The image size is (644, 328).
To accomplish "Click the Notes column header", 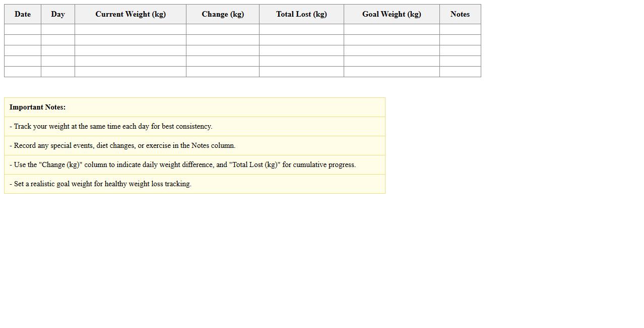I will (460, 14).
